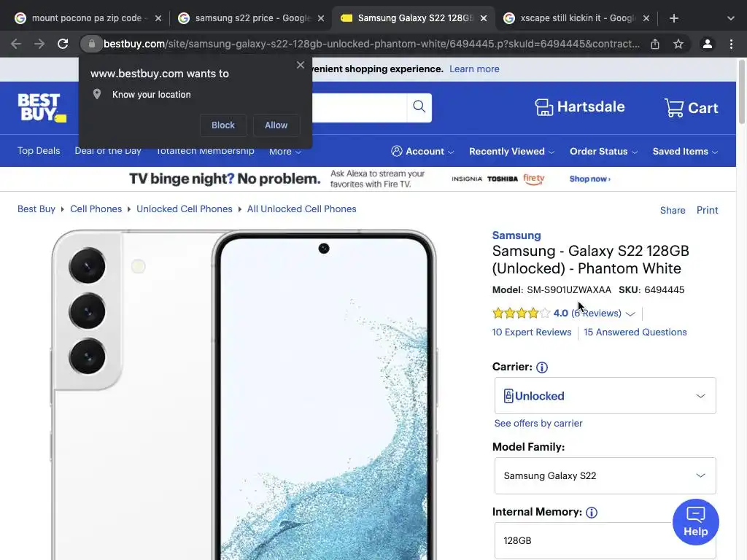Open the Cart
This screenshot has height=560, width=747.
[692, 108]
